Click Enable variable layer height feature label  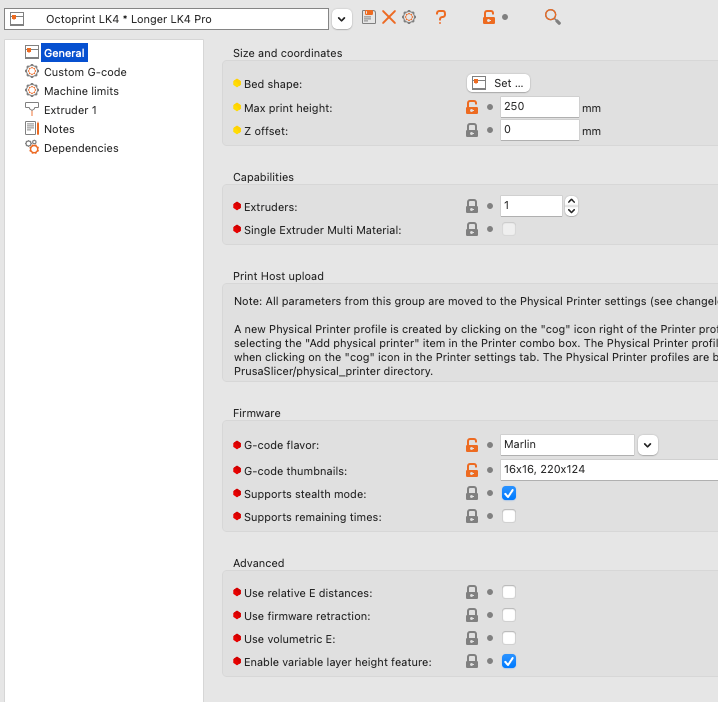point(337,662)
